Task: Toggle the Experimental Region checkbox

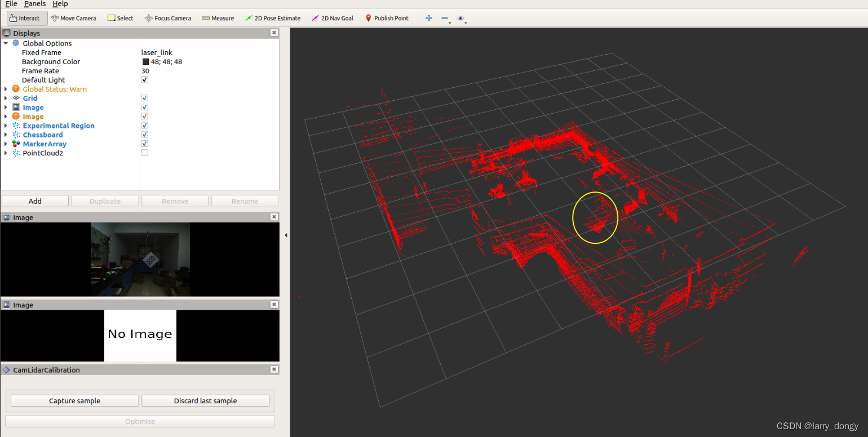Action: click(x=145, y=126)
